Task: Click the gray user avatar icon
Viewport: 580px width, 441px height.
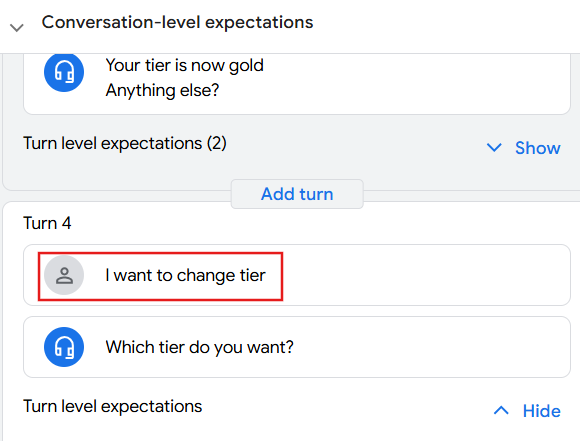Action: [x=64, y=275]
